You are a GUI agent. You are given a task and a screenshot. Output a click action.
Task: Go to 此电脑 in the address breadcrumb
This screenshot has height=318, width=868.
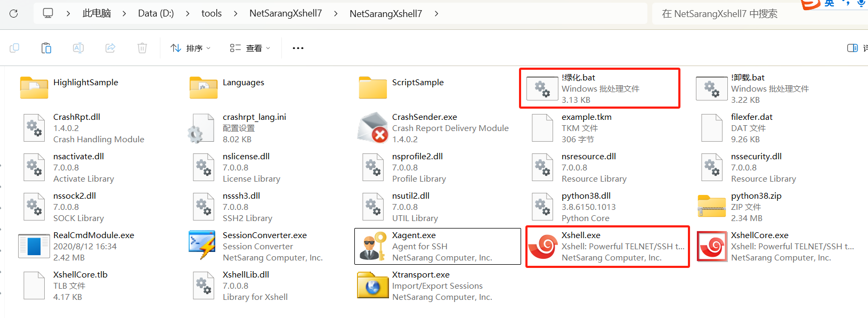(96, 13)
